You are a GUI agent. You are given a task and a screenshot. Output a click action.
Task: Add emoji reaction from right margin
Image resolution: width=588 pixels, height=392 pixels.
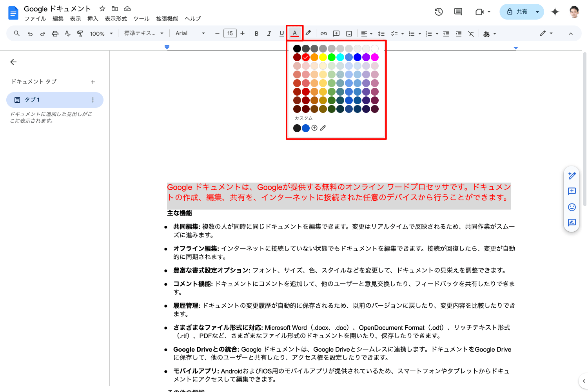click(x=572, y=207)
